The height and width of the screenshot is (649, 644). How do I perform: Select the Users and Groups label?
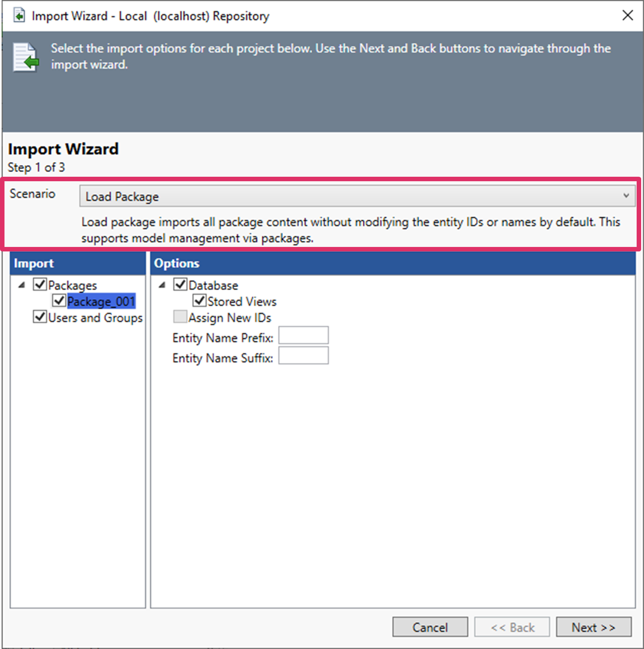tap(95, 318)
